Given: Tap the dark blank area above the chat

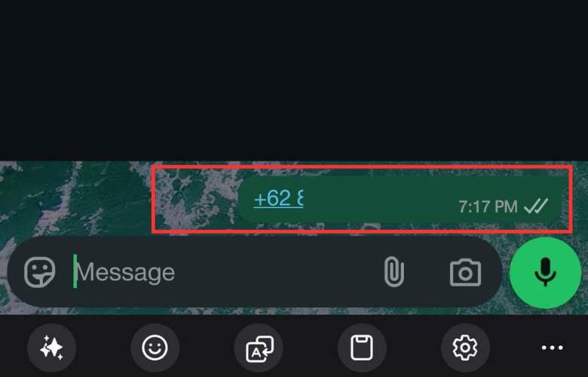Looking at the screenshot, I should tap(294, 80).
